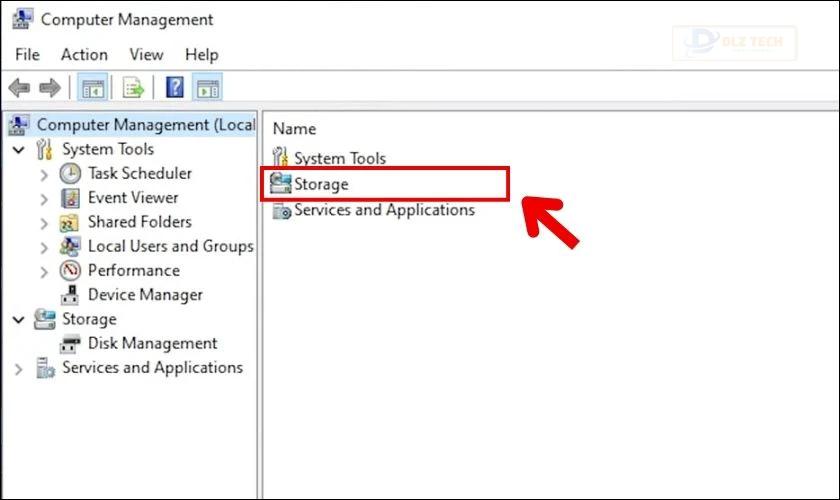Screen dimensions: 840x500
Task: Collapse the System Tools tree node
Action: [19, 150]
